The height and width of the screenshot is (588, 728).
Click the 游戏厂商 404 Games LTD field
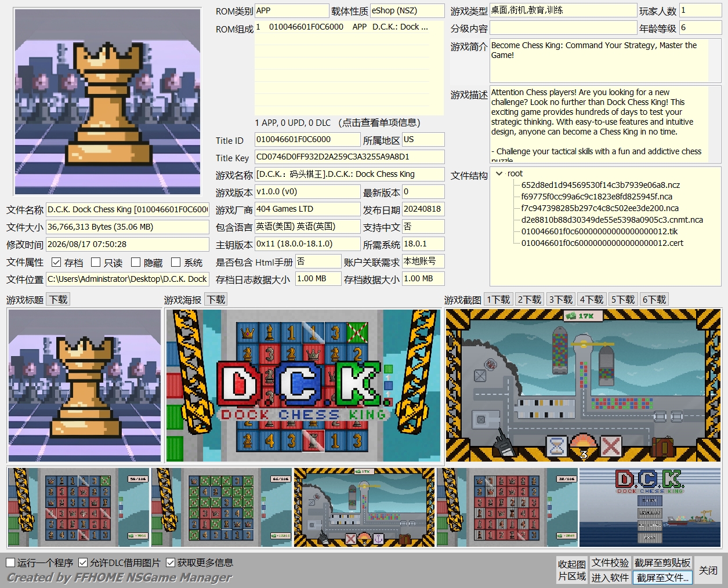[307, 209]
